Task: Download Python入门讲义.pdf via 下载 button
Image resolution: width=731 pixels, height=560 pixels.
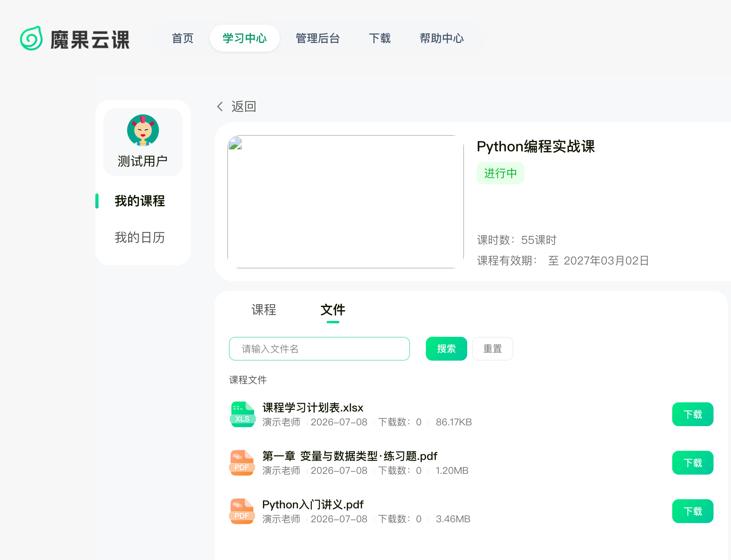Action: [x=693, y=511]
